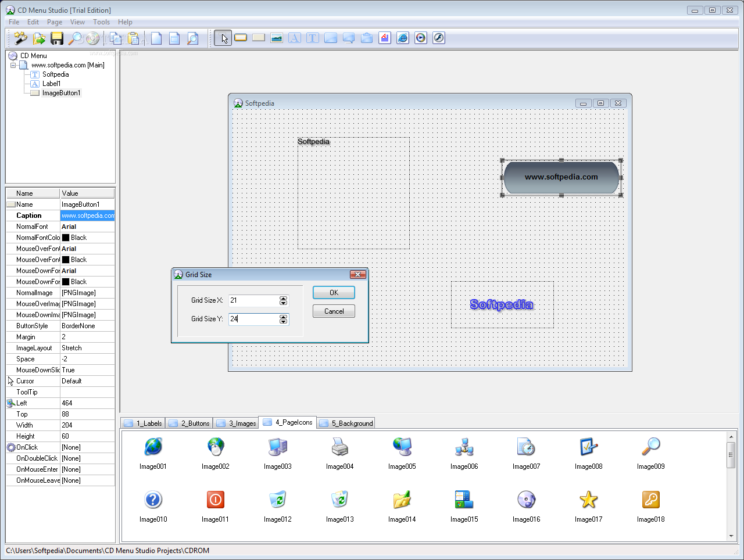This screenshot has height=560, width=744.
Task: Click the copy toolbar icon
Action: click(x=116, y=38)
